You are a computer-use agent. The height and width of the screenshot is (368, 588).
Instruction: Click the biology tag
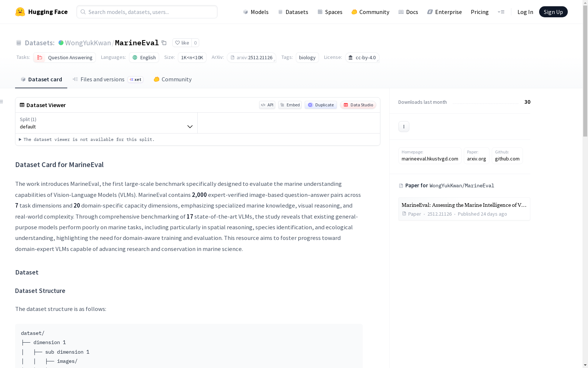point(307,57)
